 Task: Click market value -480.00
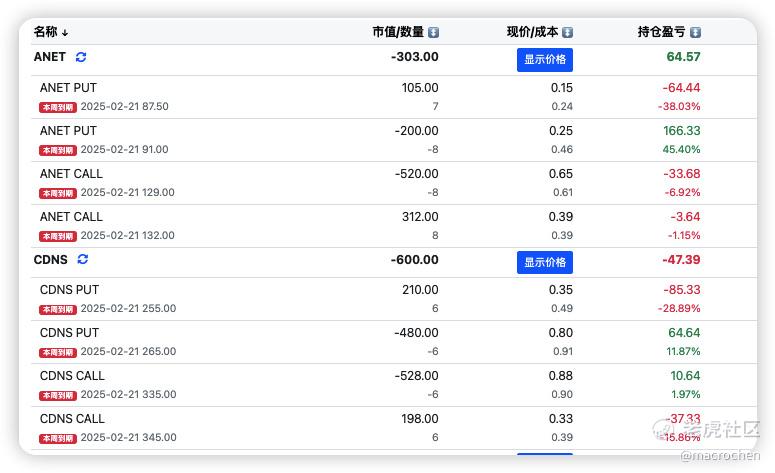tap(416, 333)
